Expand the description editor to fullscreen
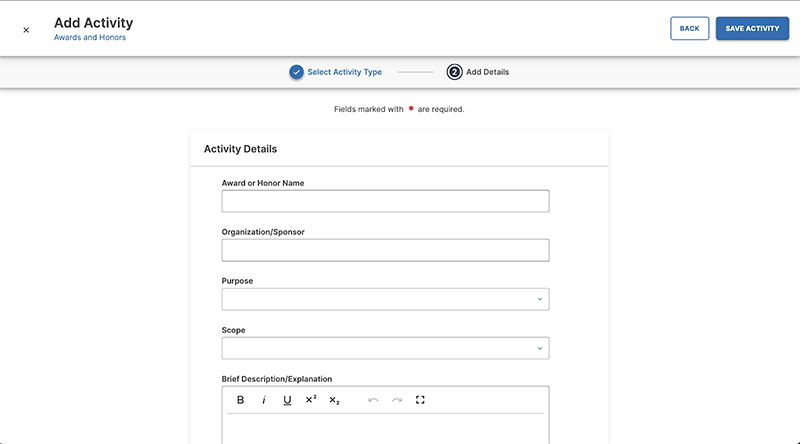Screen dimensions: 800x444 420,400
